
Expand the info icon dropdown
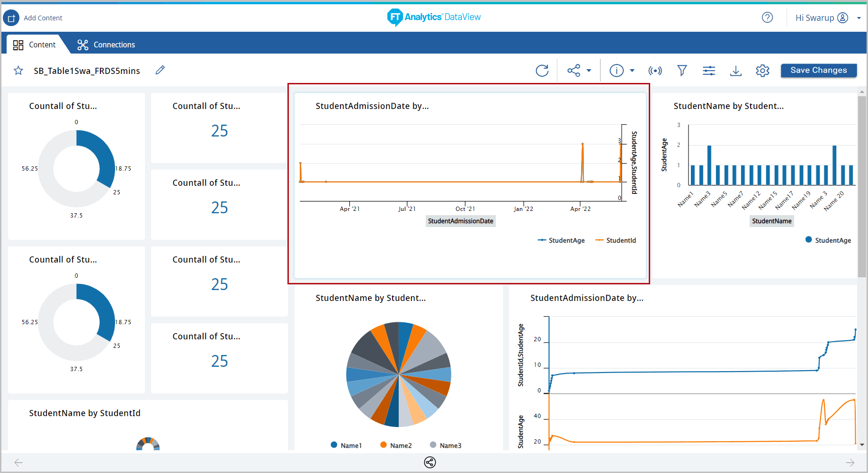pyautogui.click(x=632, y=71)
